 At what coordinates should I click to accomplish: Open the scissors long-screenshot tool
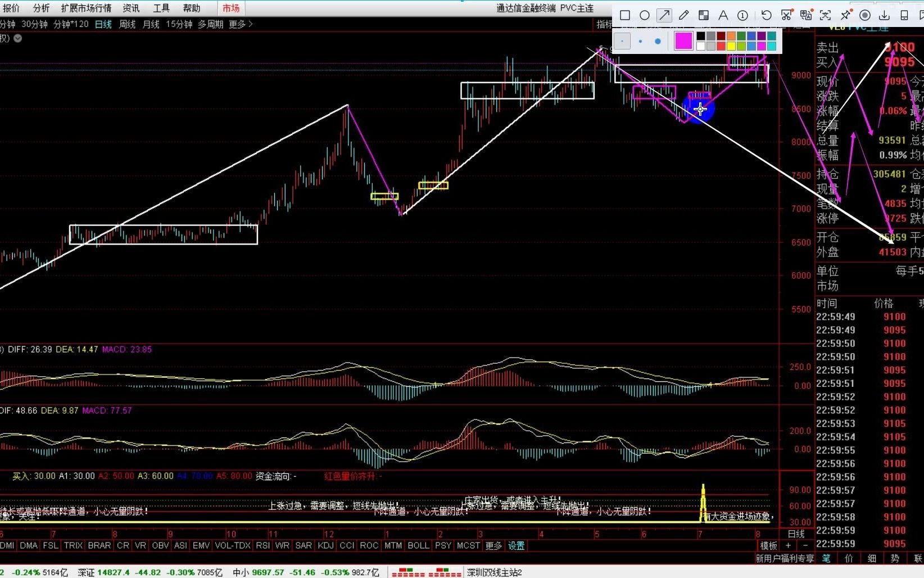(786, 15)
